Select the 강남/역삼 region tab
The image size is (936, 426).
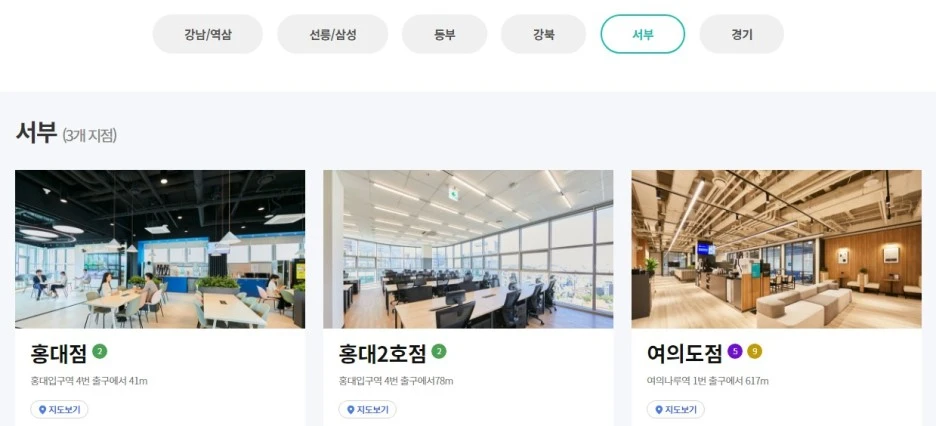[208, 34]
